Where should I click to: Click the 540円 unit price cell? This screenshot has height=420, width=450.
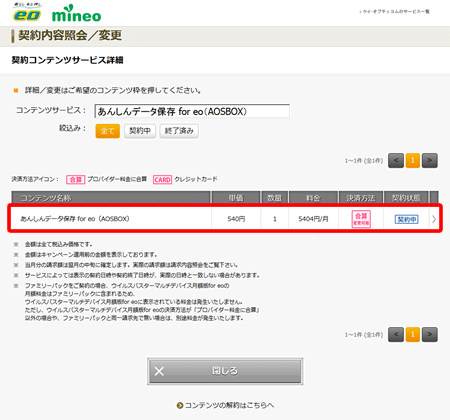[236, 219]
